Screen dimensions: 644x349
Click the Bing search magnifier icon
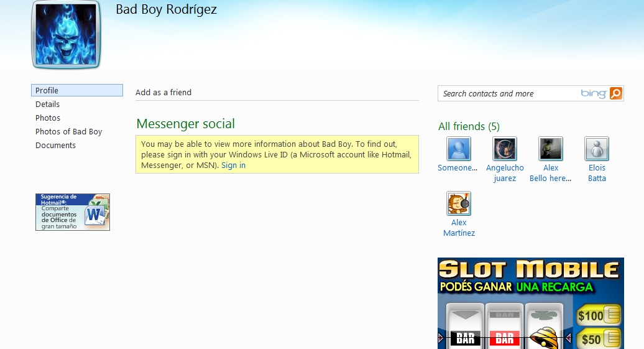click(x=615, y=93)
